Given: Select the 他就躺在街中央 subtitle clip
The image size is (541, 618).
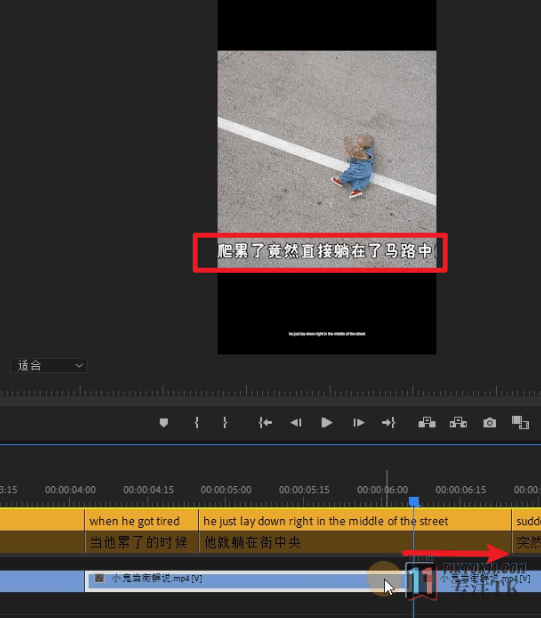Looking at the screenshot, I should pos(355,542).
